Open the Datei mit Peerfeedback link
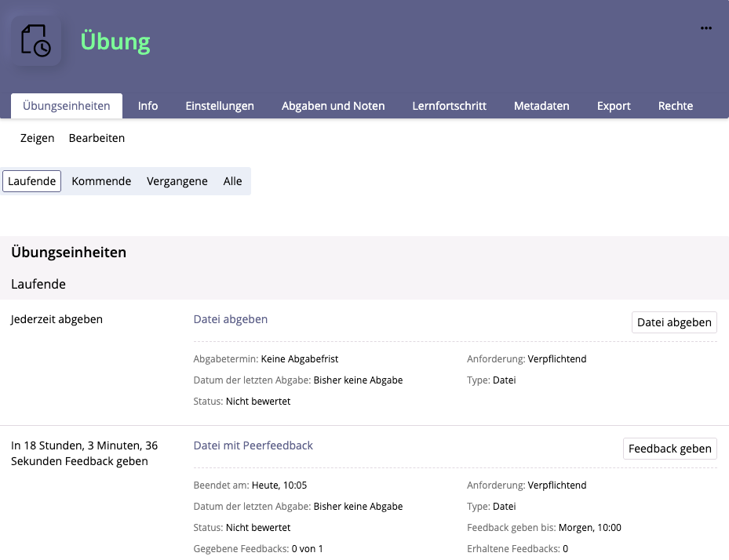729x560 pixels. (253, 445)
